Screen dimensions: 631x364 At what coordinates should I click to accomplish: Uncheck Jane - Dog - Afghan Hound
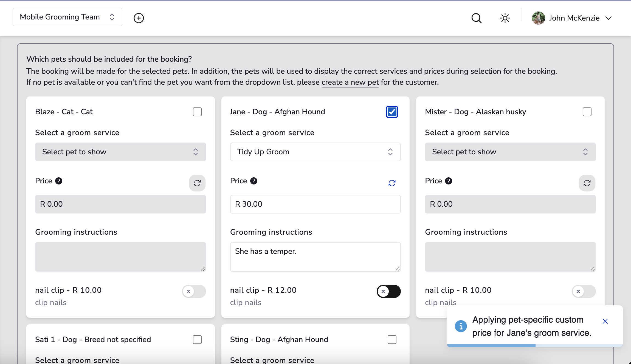pyautogui.click(x=392, y=112)
